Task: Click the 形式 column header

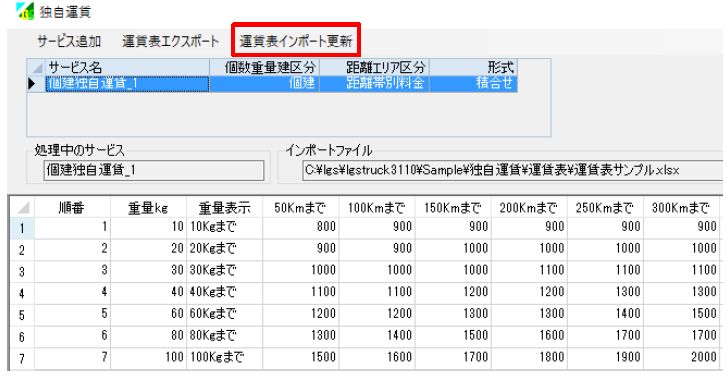Action: coord(473,68)
